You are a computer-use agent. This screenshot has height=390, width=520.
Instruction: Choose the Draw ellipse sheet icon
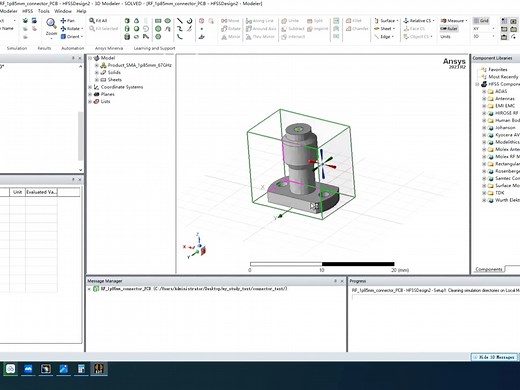tap(168, 21)
